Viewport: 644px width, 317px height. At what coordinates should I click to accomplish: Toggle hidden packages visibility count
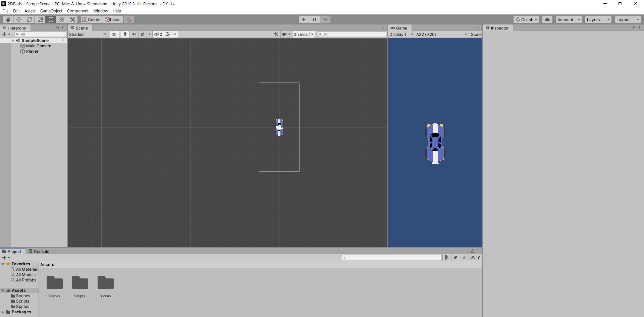pyautogui.click(x=475, y=258)
